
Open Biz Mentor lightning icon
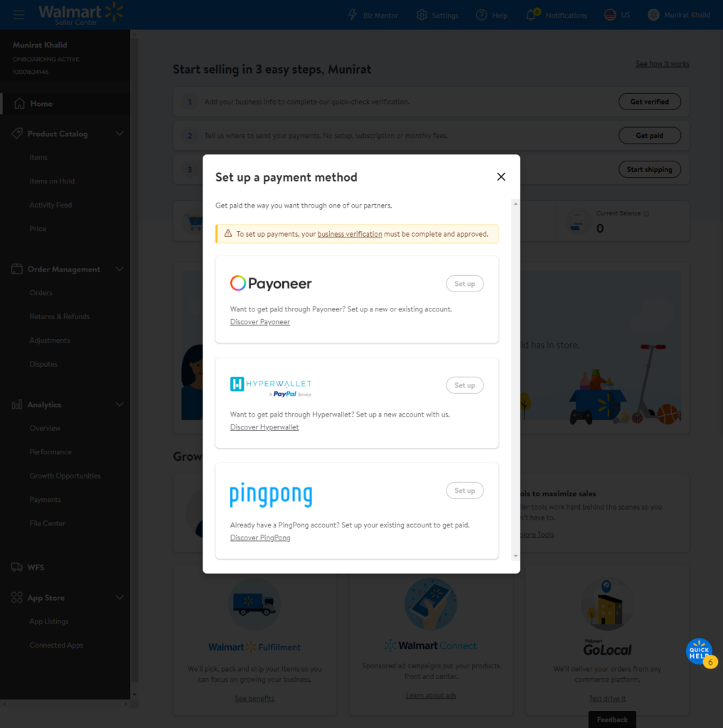tap(353, 15)
